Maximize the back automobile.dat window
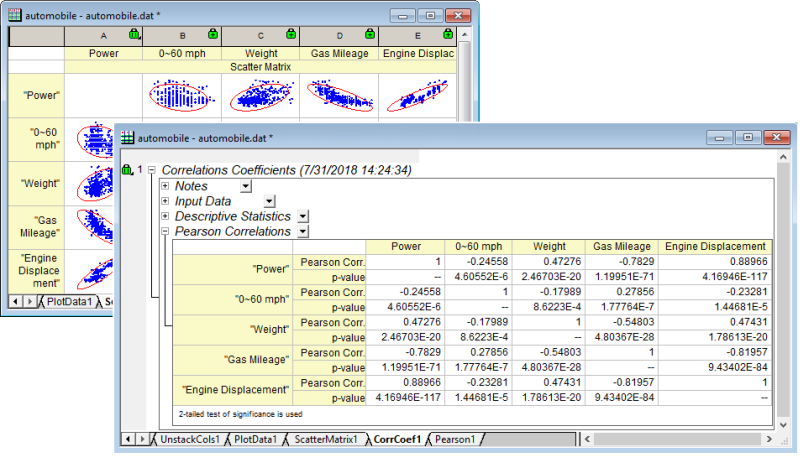The image size is (800, 457). [x=431, y=15]
